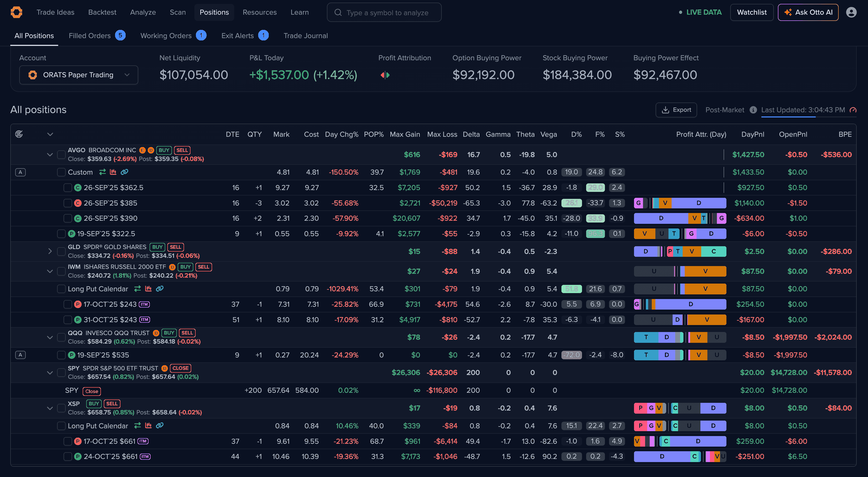
Task: Click the GLD SELL button
Action: 176,247
